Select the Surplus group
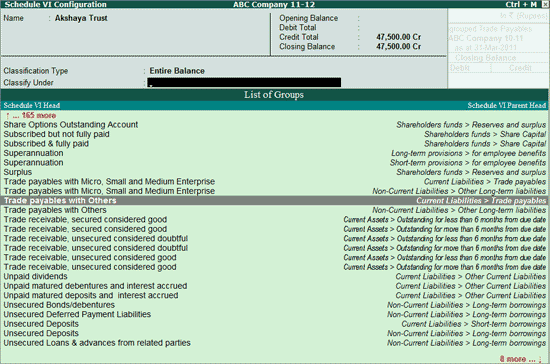This screenshot has height=364, width=550. [275, 172]
